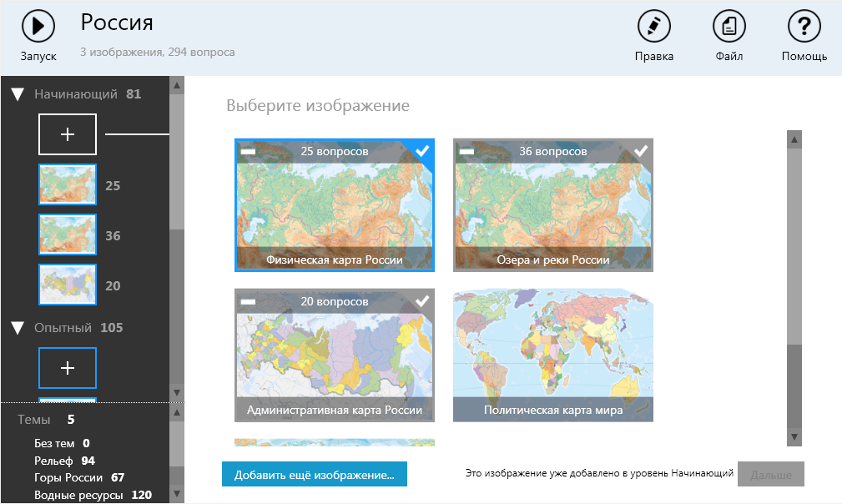Collapse the Опытный level section
This screenshot has height=504, width=842.
point(18,328)
